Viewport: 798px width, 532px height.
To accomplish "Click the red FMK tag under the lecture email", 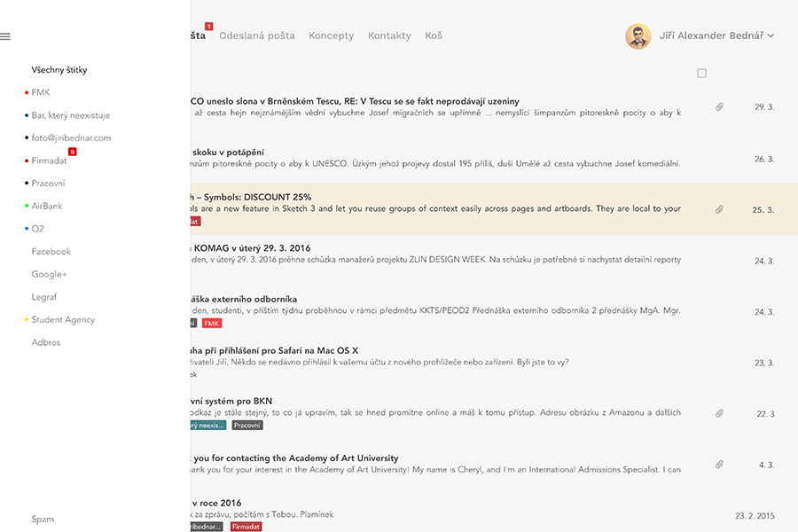I will tap(212, 324).
